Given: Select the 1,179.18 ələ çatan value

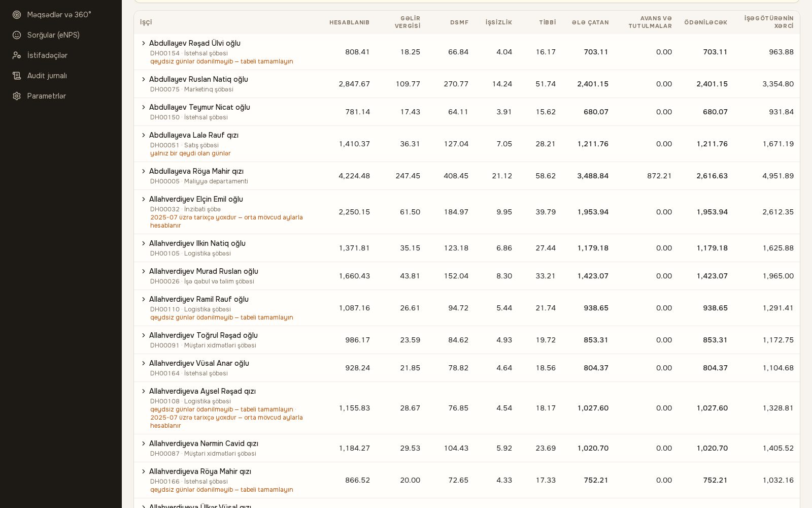Looking at the screenshot, I should (593, 248).
